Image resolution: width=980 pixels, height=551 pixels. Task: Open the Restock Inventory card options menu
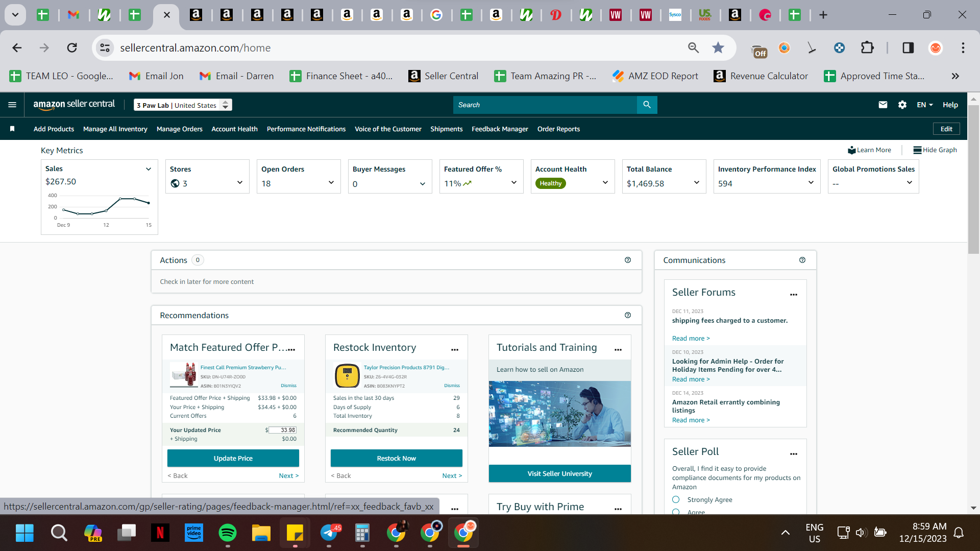tap(455, 350)
